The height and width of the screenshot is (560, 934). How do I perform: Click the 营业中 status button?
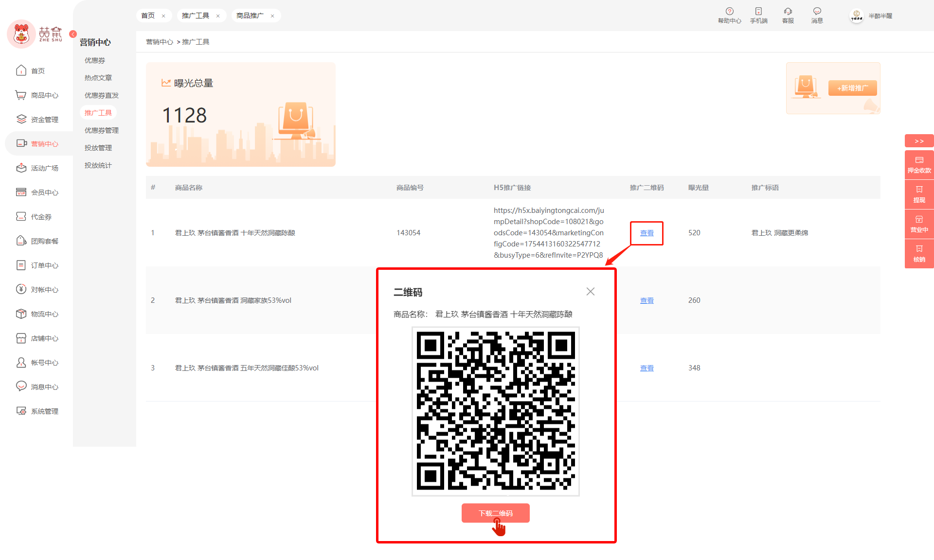coord(919,224)
